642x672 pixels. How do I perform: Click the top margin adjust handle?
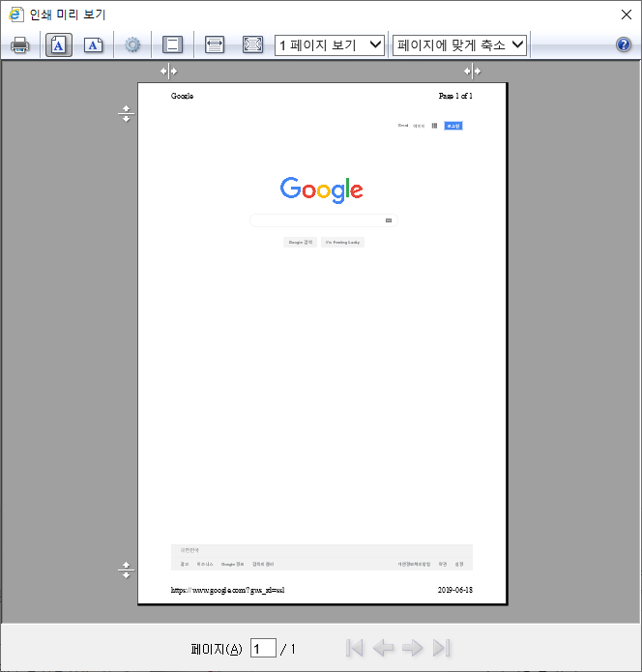[x=126, y=114]
